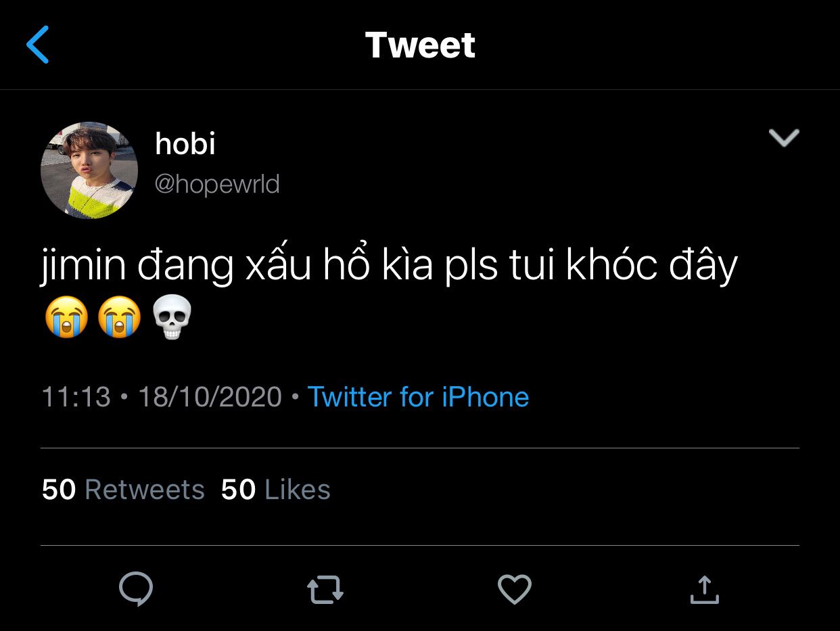Click the 18/10/2020 date

tap(210, 396)
